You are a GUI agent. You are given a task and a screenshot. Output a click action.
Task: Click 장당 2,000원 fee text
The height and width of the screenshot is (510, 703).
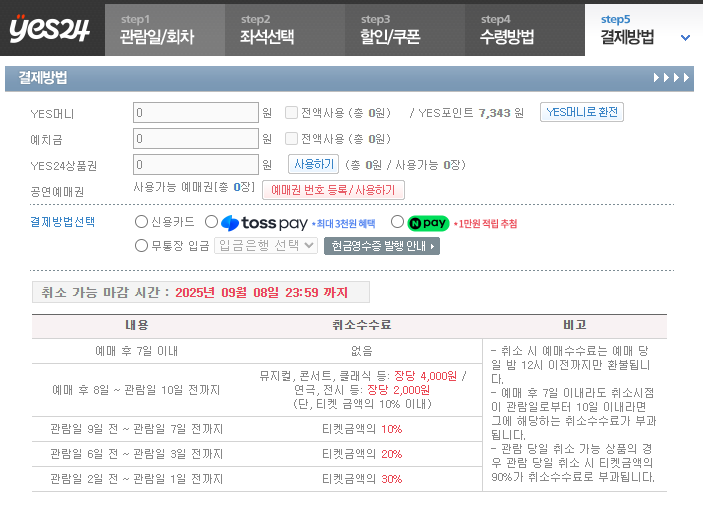[398, 390]
